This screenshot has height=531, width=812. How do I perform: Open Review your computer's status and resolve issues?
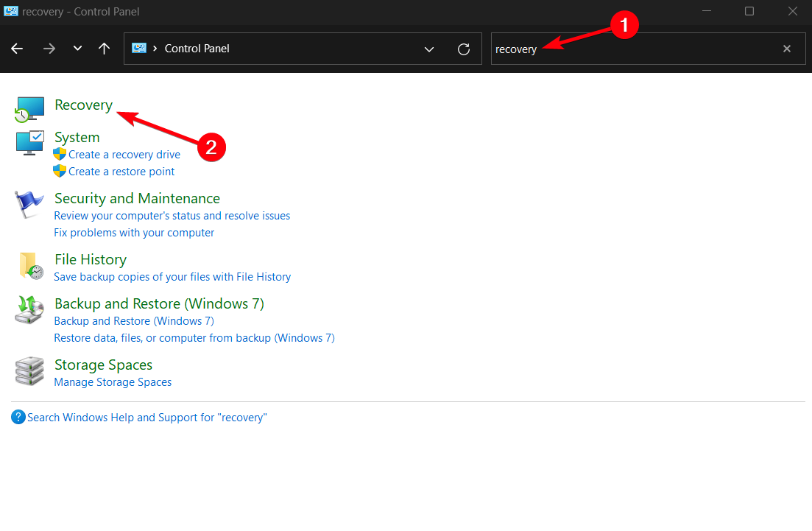point(172,216)
